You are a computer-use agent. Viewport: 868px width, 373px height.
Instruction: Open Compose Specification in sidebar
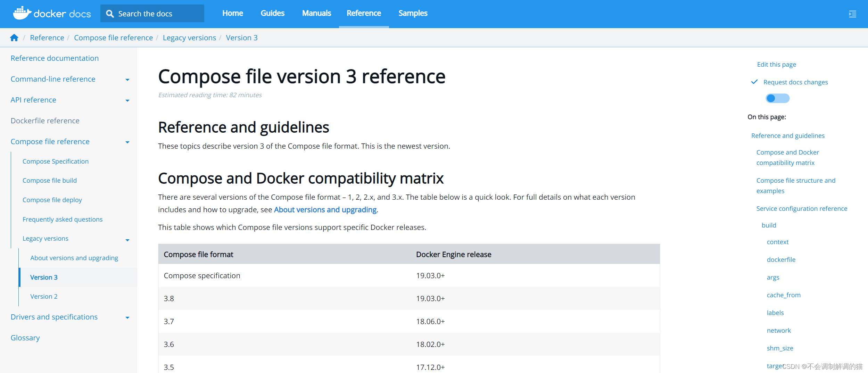click(x=56, y=161)
